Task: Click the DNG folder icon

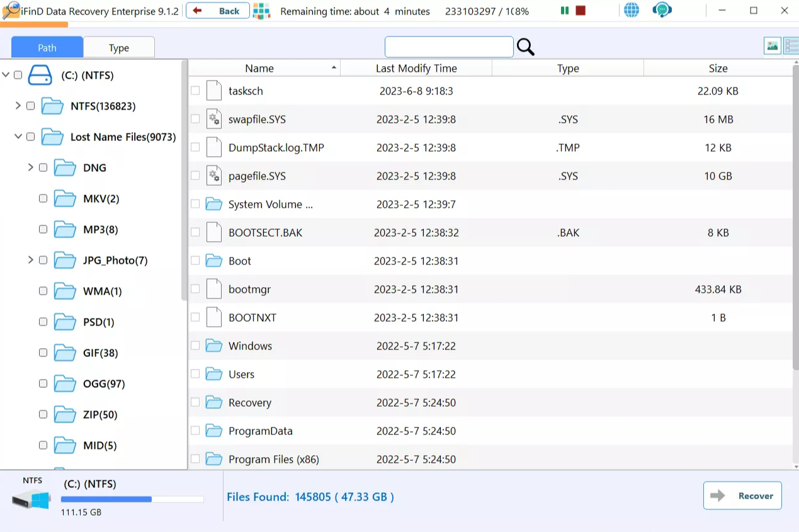Action: 65,167
